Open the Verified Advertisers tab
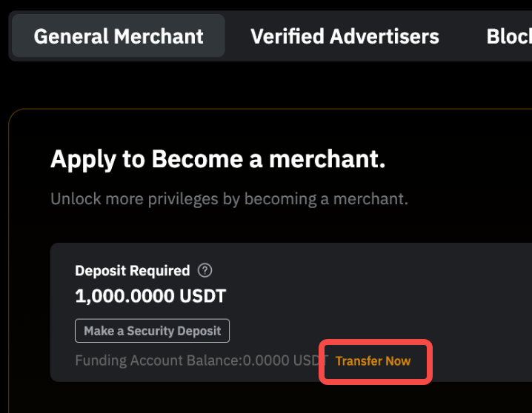Viewport: 532px width, 413px height. point(345,36)
